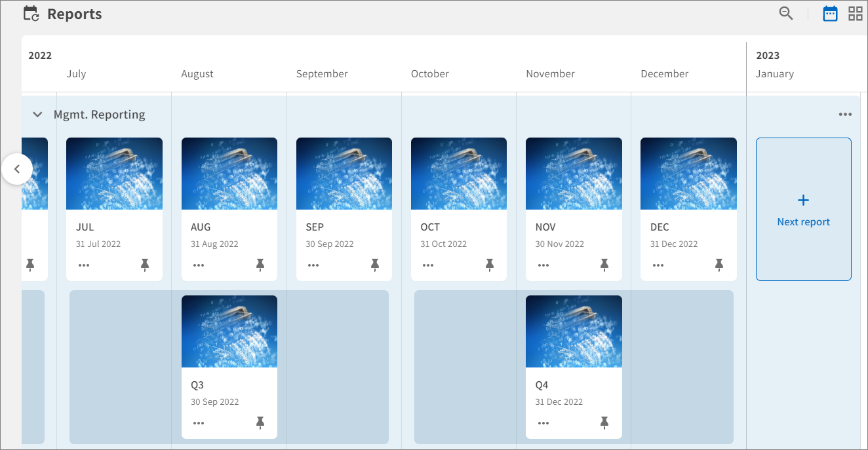Pin the NOV report
Screen dimensions: 868x450
tap(604, 265)
